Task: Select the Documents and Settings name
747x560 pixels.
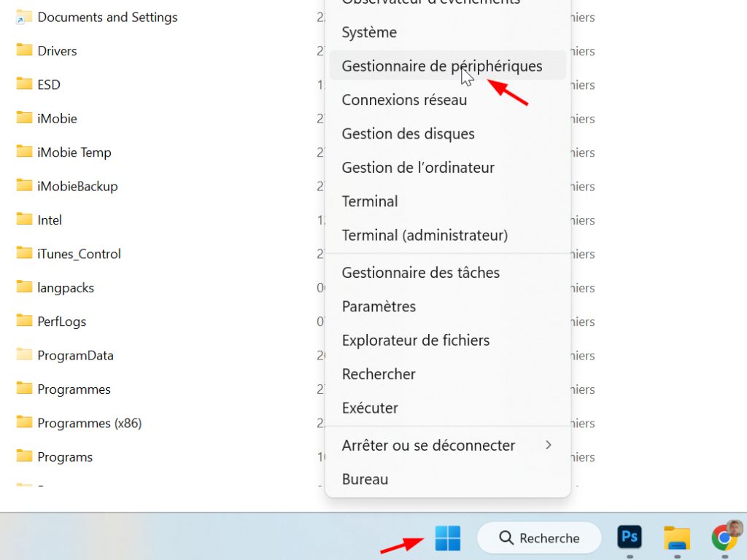Action: tap(108, 17)
